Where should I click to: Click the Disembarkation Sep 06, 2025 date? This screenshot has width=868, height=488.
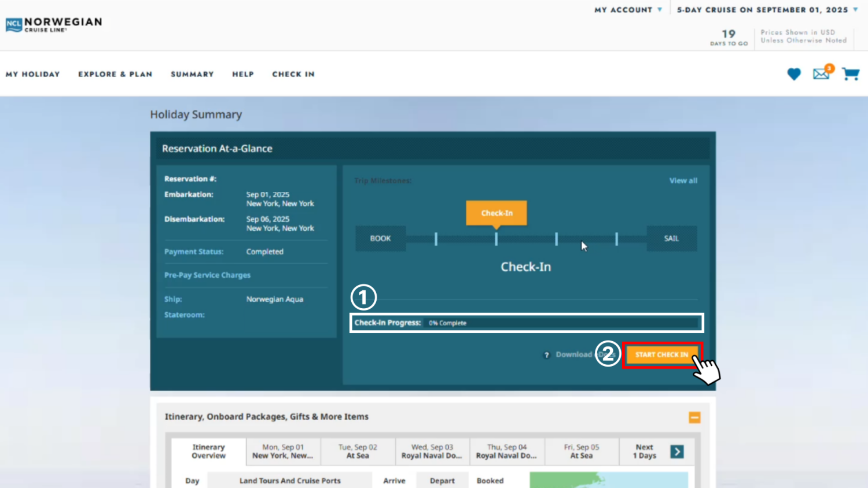pos(268,219)
